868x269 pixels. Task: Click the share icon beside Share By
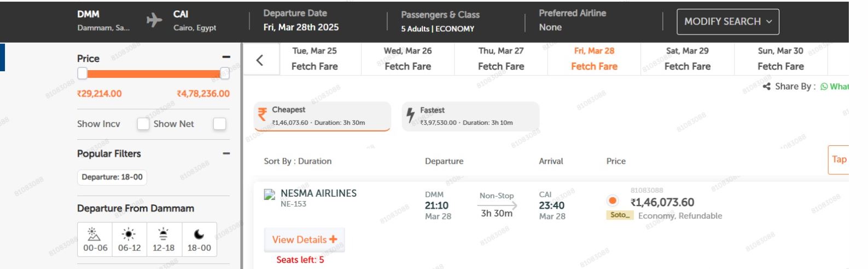[x=767, y=86]
